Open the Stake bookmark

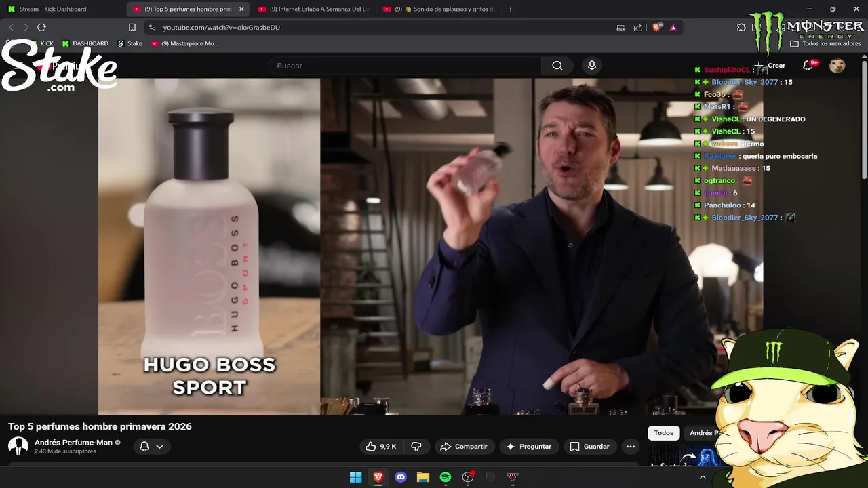[x=130, y=43]
